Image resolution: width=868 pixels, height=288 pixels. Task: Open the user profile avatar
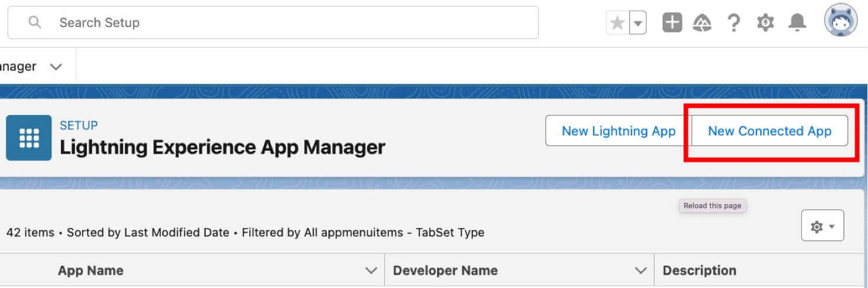tap(840, 21)
